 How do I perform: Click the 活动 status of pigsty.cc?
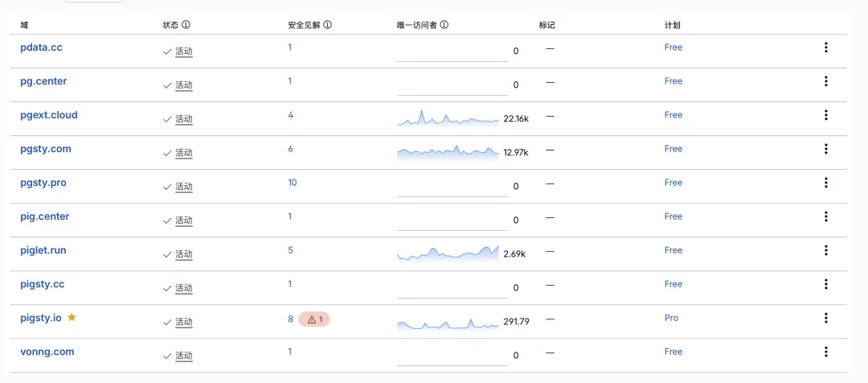(184, 288)
